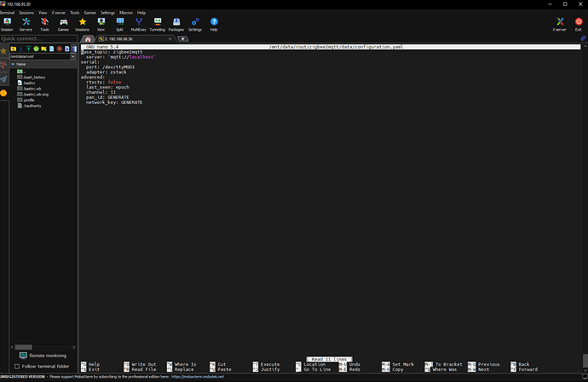Open the View menu in menu bar
Image resolution: width=588 pixels, height=382 pixels.
43,13
